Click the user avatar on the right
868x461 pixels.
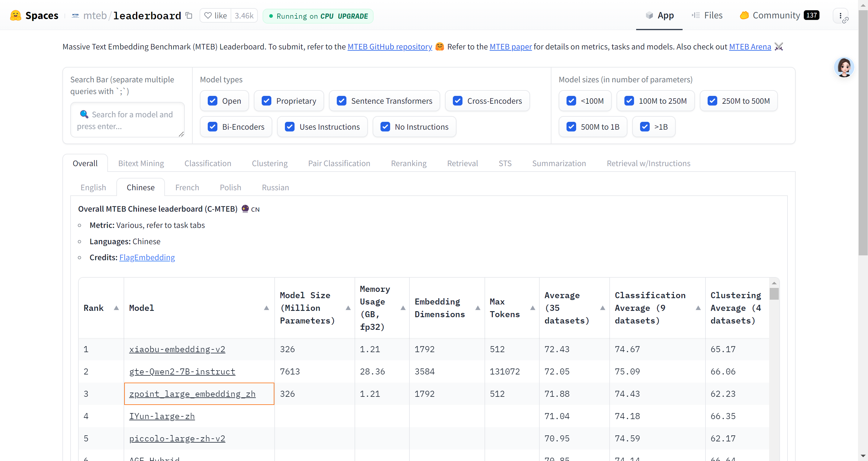(x=844, y=67)
